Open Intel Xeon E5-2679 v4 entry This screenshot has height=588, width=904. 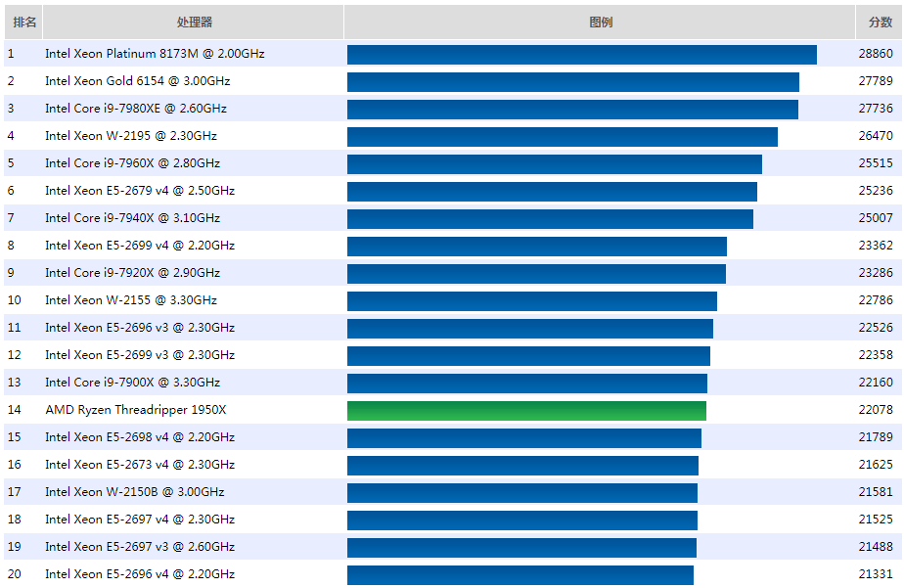(x=140, y=191)
